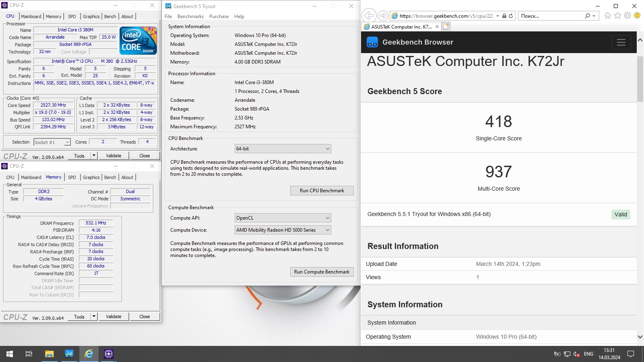This screenshot has width=644, height=362.
Task: Click the Geekbench 5 Tryout title bar icon
Action: pyautogui.click(x=168, y=6)
